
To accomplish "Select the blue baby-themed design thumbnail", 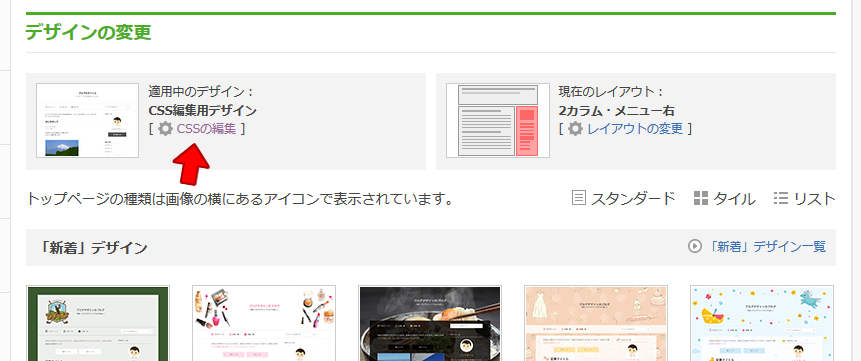I will [x=762, y=323].
